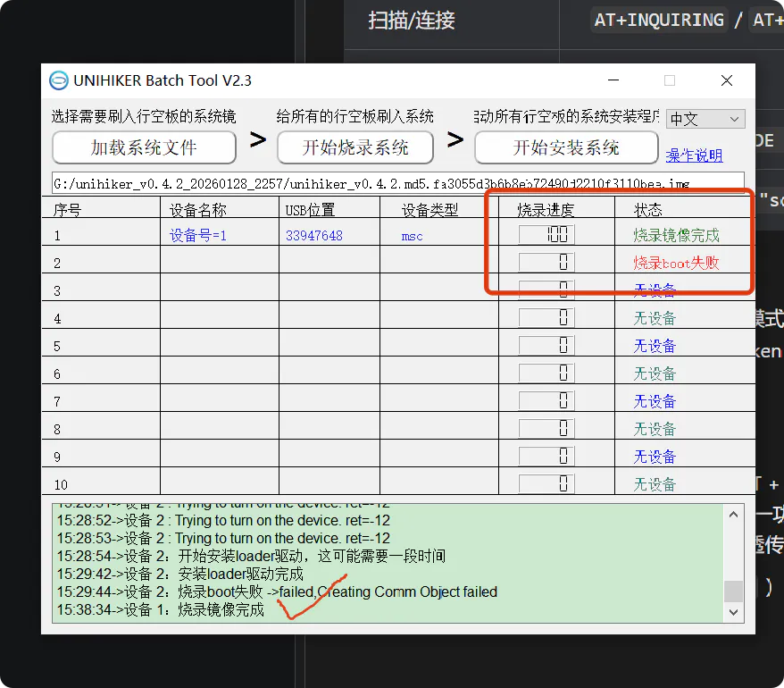The width and height of the screenshot is (784, 688).
Task: Click row 4 progress bar
Action: pyautogui.click(x=546, y=318)
